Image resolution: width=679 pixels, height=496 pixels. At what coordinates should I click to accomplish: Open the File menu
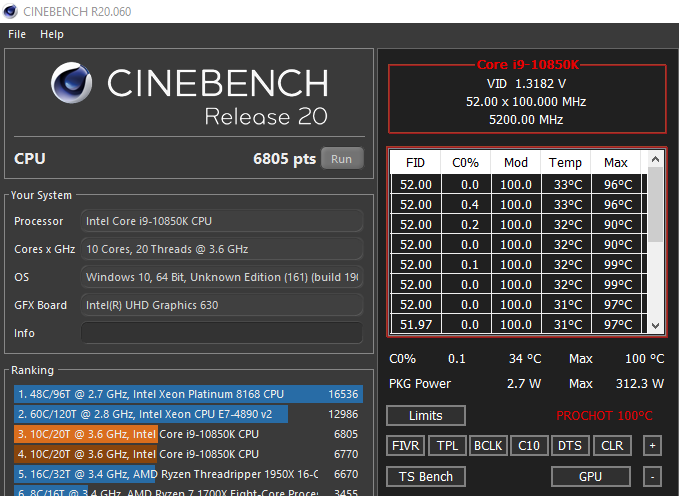coord(17,34)
